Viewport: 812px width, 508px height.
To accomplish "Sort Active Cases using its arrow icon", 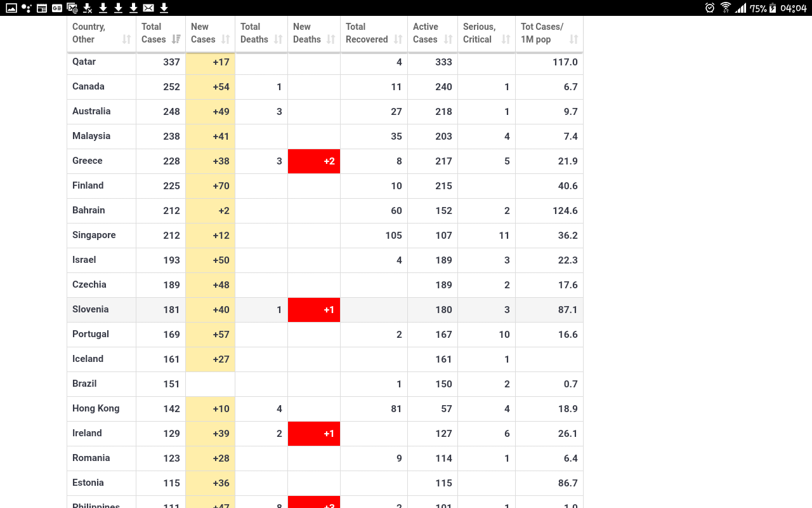I will (448, 39).
